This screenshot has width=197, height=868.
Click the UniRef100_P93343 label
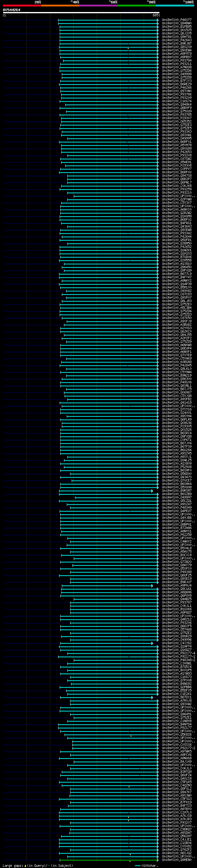click(177, 132)
